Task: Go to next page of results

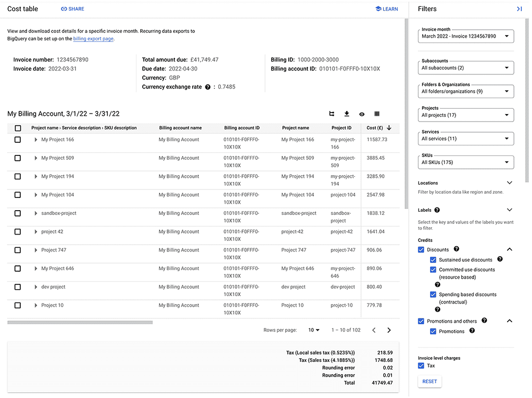Action: click(x=389, y=330)
